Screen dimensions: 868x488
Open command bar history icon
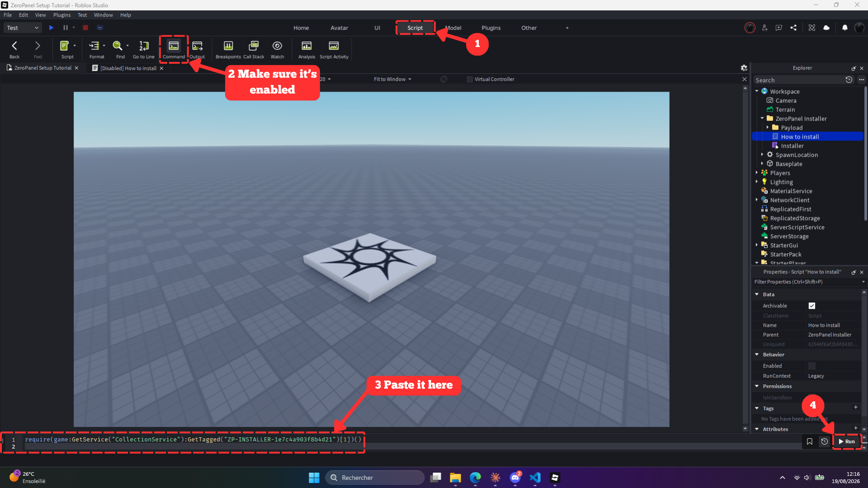825,441
